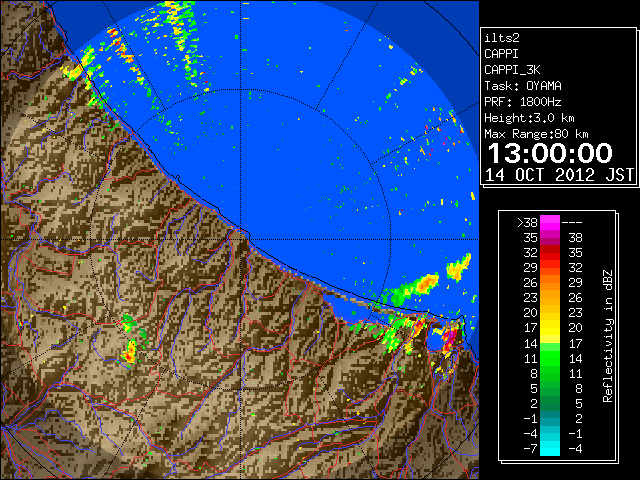Select the '14 OCT 2012 JST' date
Image resolution: width=640 pixels, height=480 pixels.
coord(559,175)
